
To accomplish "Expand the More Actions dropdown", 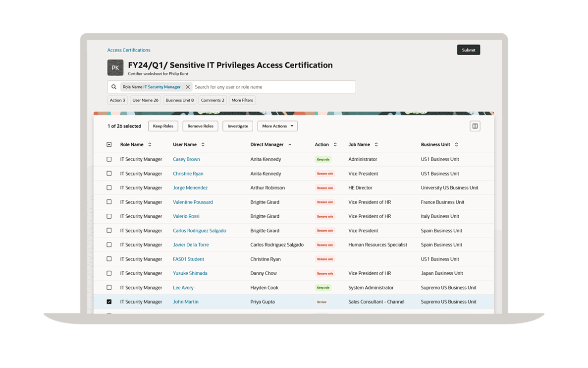I will click(x=277, y=126).
